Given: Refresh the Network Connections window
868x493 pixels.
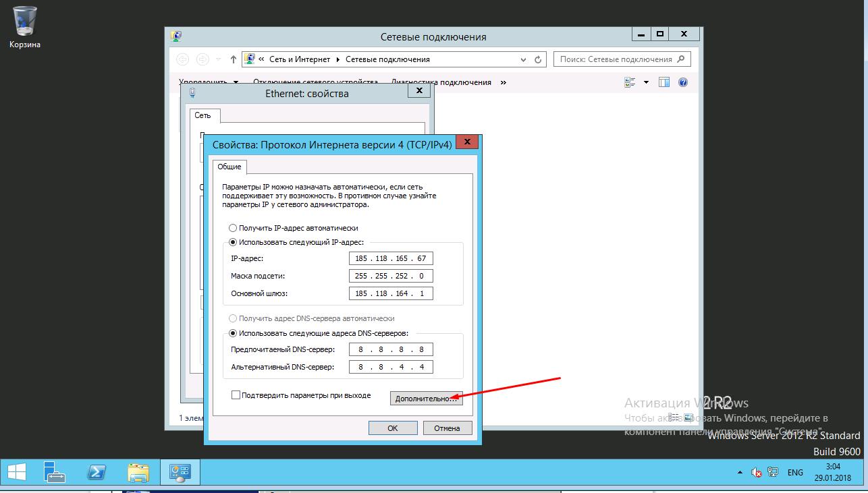Looking at the screenshot, I should coord(538,59).
